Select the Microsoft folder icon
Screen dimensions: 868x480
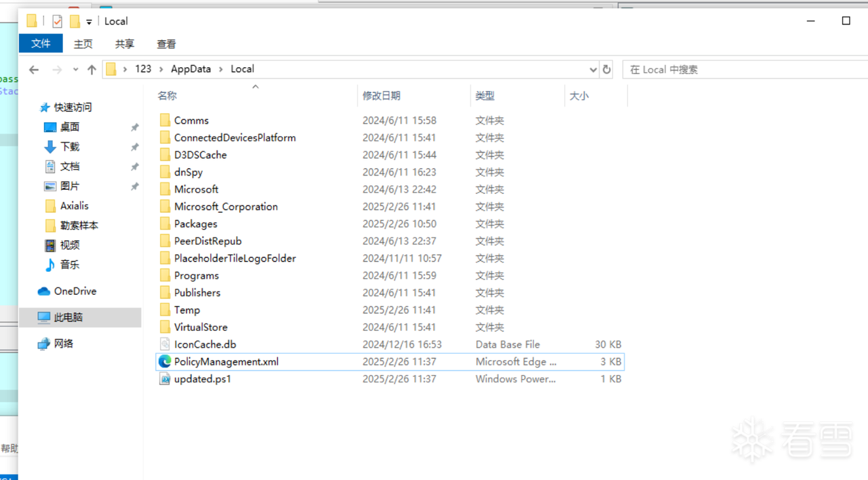click(164, 189)
